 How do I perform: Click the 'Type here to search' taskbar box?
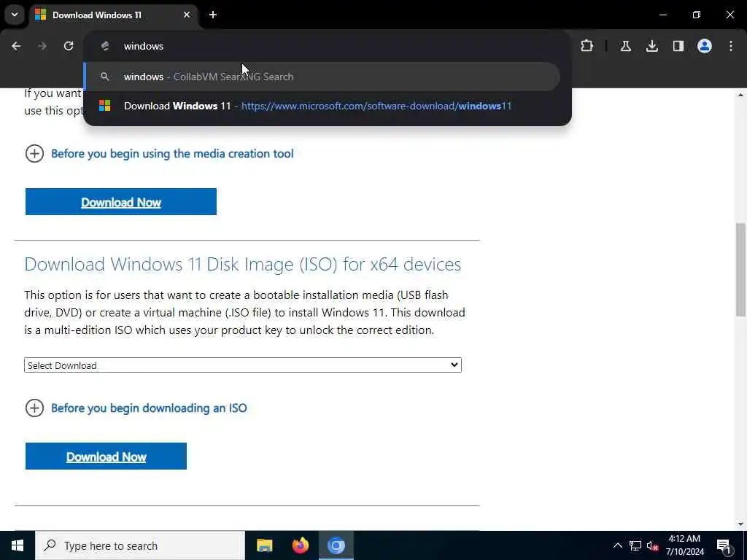(x=140, y=545)
